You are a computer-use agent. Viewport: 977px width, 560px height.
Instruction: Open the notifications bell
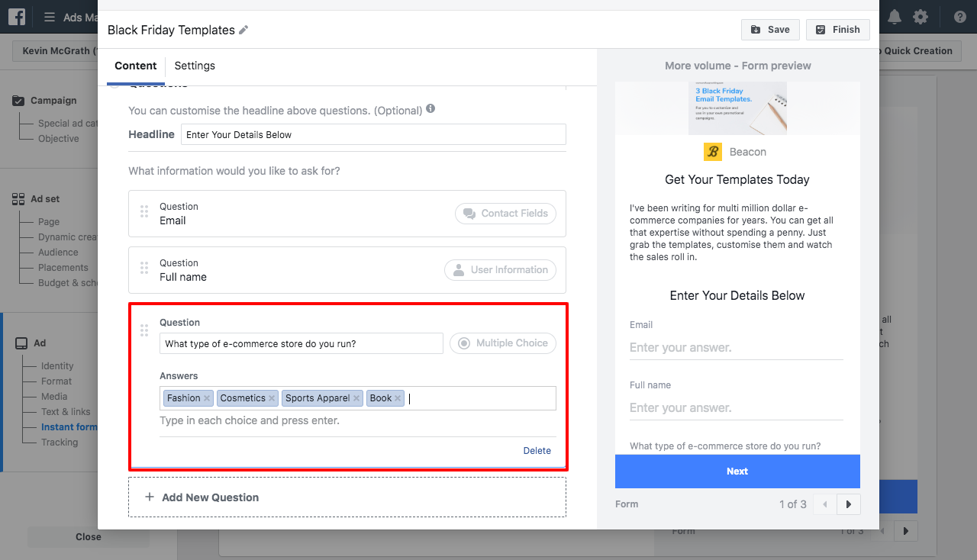pyautogui.click(x=894, y=15)
